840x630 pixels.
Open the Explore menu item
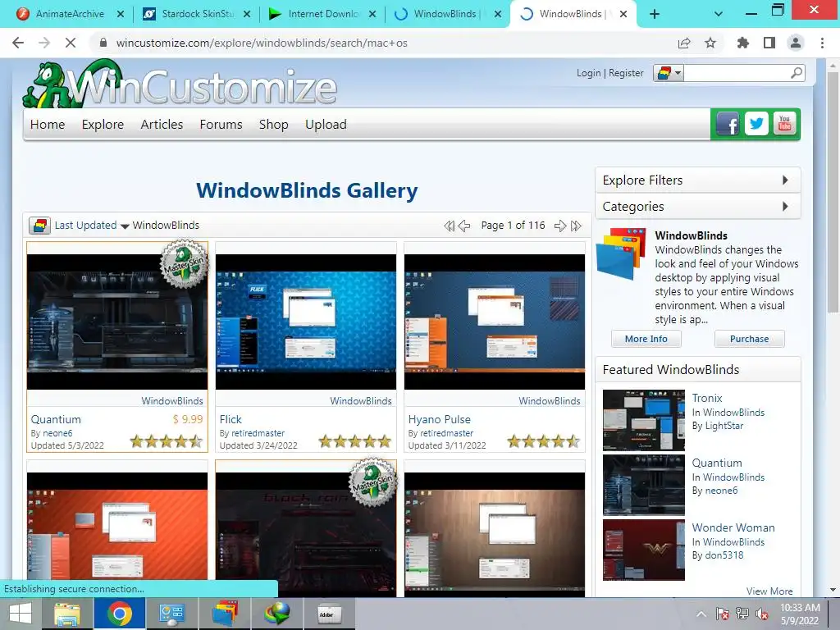pyautogui.click(x=103, y=125)
